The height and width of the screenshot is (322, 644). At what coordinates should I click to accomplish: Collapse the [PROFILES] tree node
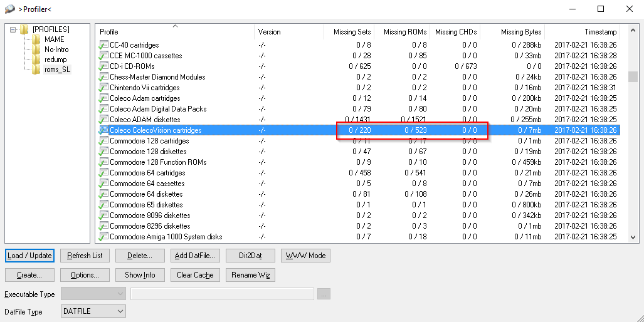[x=13, y=29]
